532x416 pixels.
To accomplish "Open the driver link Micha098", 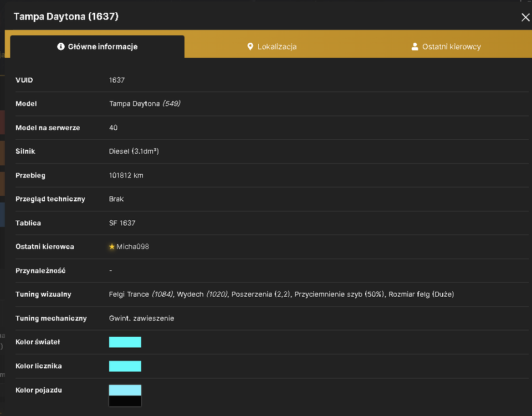I will coord(132,246).
